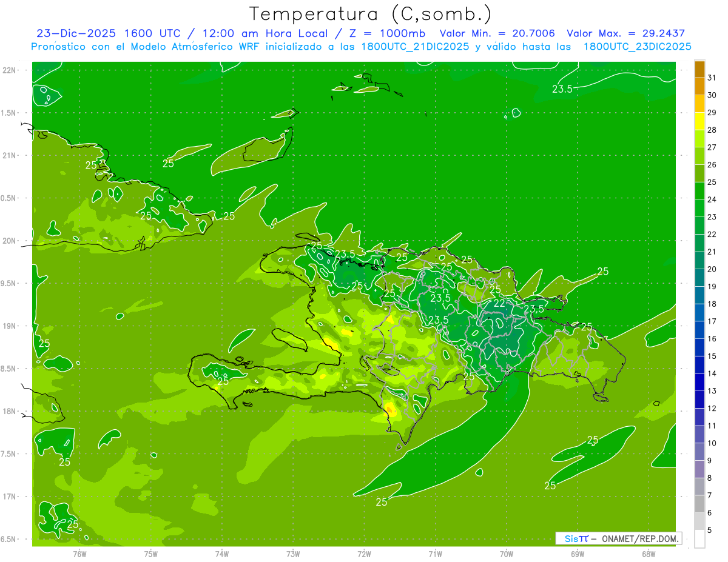Image resolution: width=728 pixels, height=562 pixels.
Task: Click the "73W" longitude label
Action: click(293, 554)
